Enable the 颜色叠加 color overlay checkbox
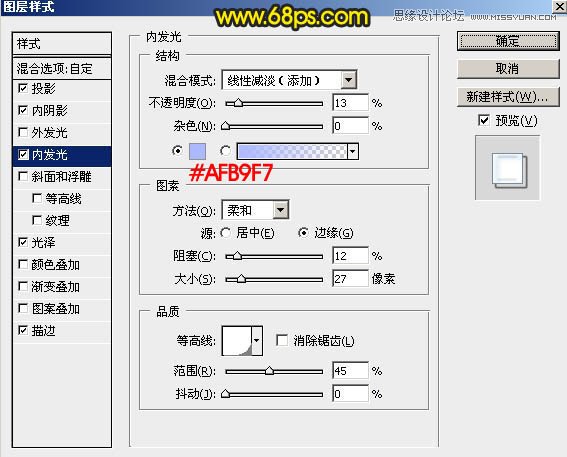 (x=23, y=264)
